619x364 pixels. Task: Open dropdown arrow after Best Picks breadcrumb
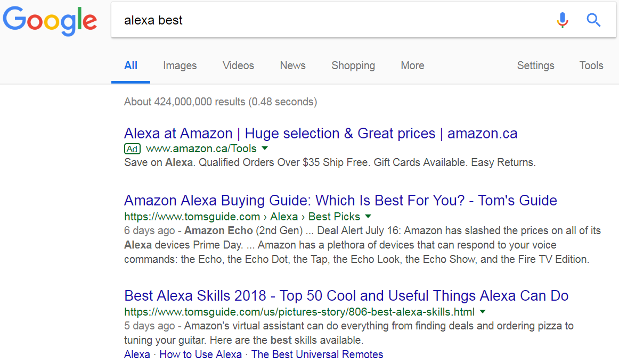[x=368, y=217]
